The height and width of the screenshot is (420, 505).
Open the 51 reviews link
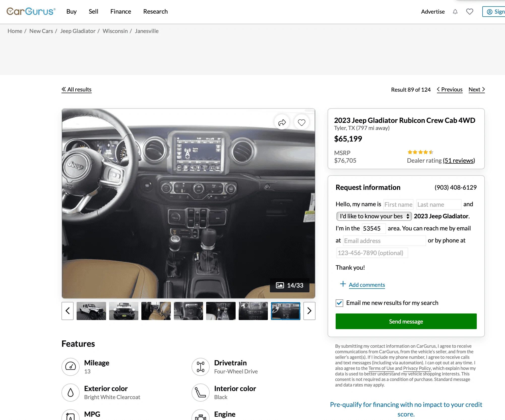pyautogui.click(x=459, y=161)
